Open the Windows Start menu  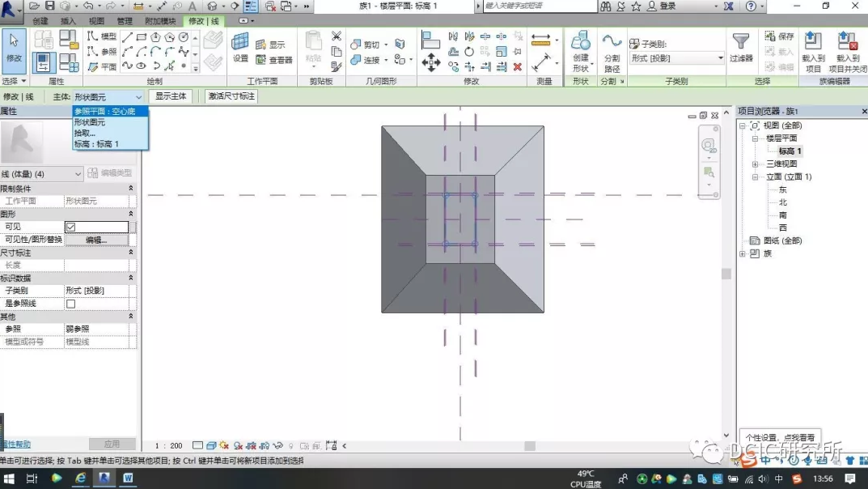pos(9,478)
